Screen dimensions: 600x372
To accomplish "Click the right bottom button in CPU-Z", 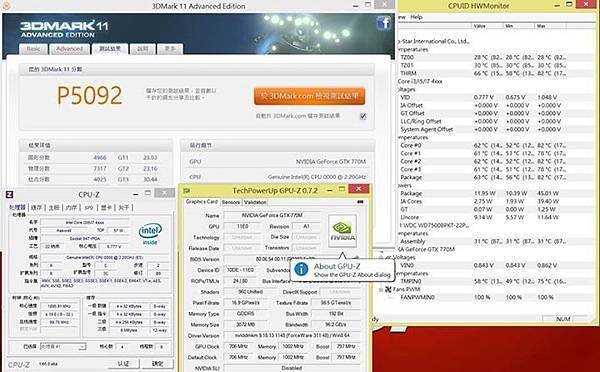I will pyautogui.click(x=158, y=364).
